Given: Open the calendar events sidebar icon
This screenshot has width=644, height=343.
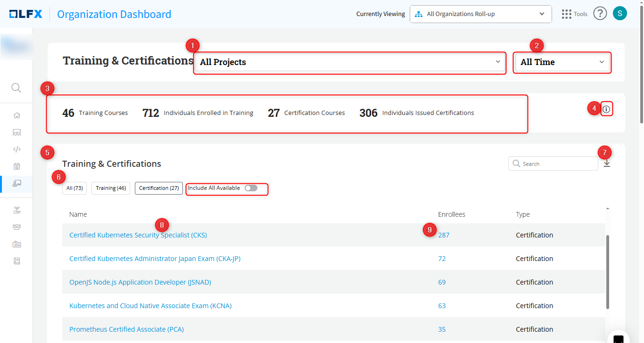Looking at the screenshot, I should tap(17, 166).
